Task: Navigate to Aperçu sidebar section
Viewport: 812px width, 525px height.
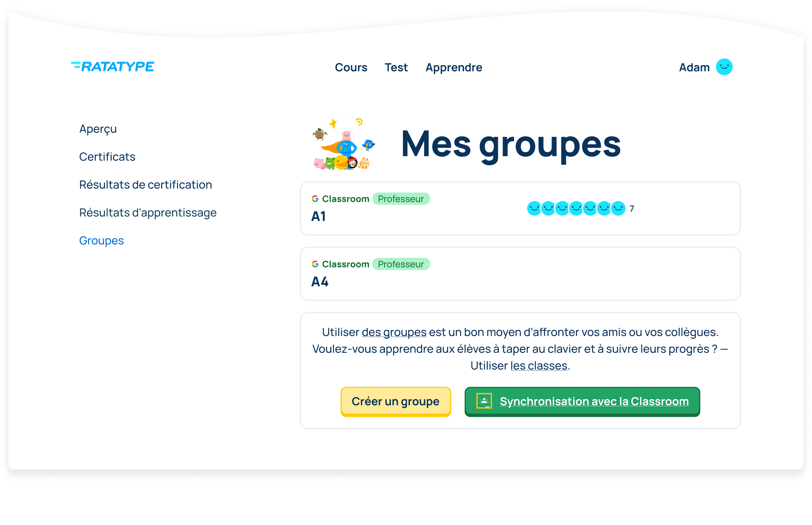Action: coord(98,128)
